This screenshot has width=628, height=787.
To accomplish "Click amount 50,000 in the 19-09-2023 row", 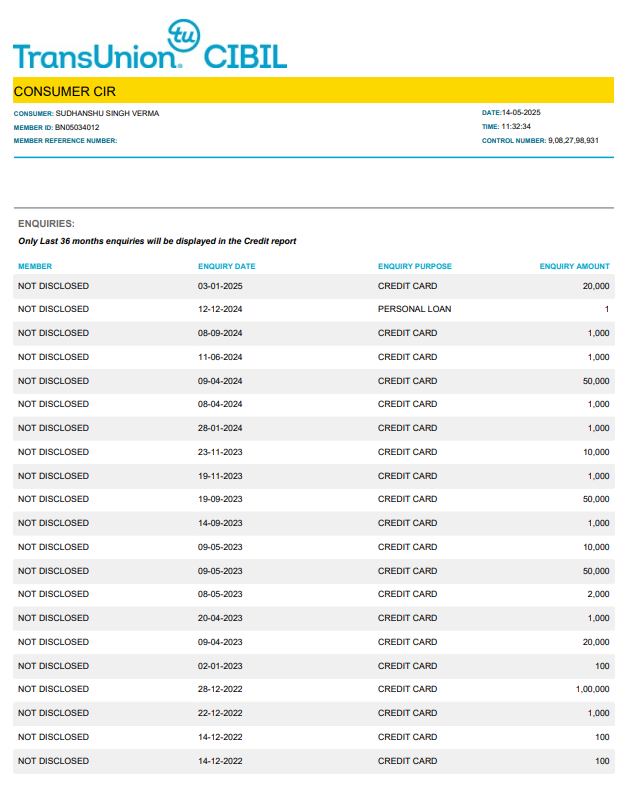I will tap(596, 499).
